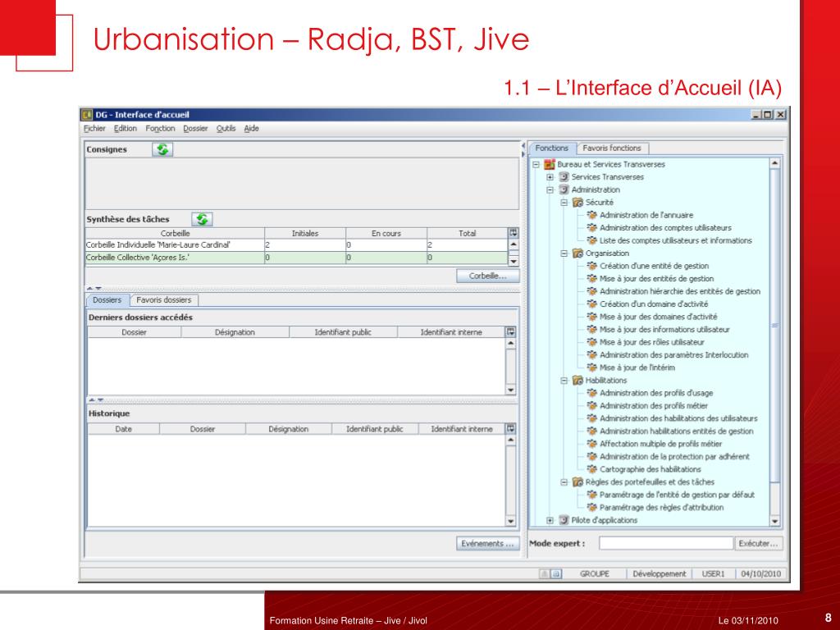Image resolution: width=840 pixels, height=630 pixels.
Task: Collapse the Administration node
Action: pos(550,189)
